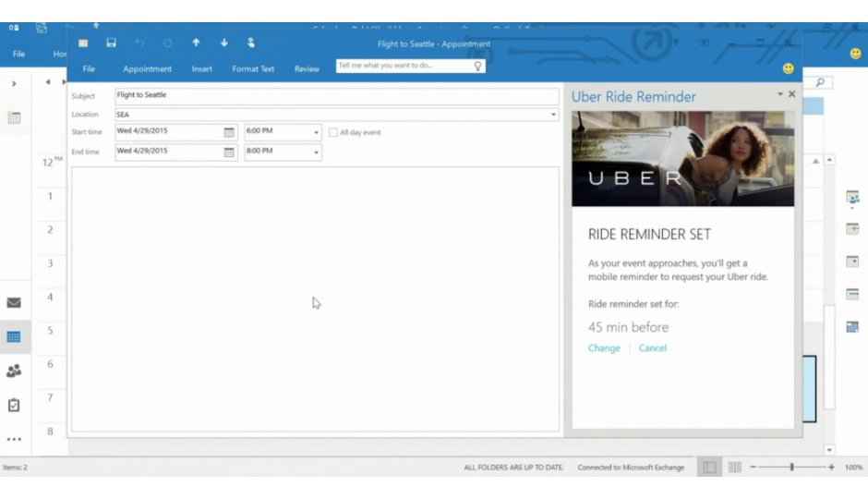This screenshot has height=499, width=868.
Task: Click the normal view icon in status bar
Action: (x=709, y=468)
